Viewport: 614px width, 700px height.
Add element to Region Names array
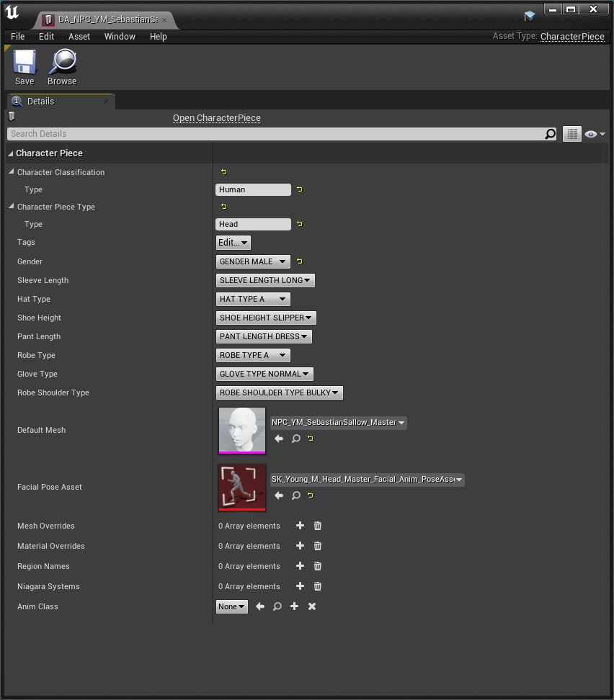[x=301, y=565]
